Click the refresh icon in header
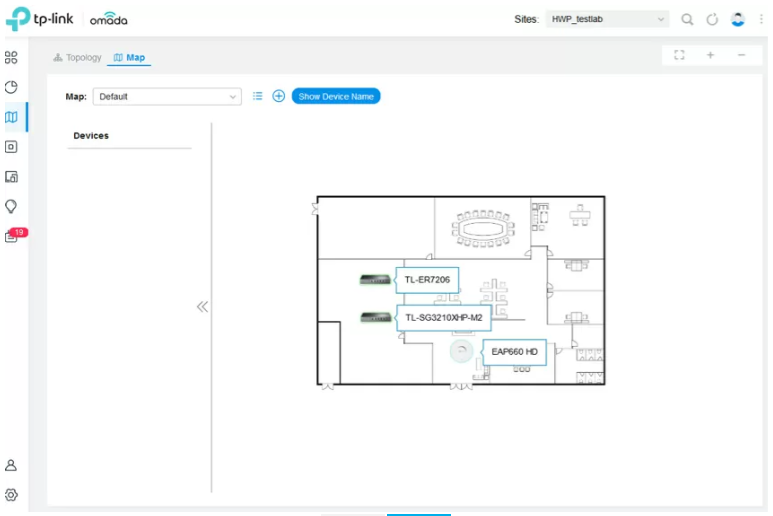Viewport: 773px width, 516px height. click(712, 19)
